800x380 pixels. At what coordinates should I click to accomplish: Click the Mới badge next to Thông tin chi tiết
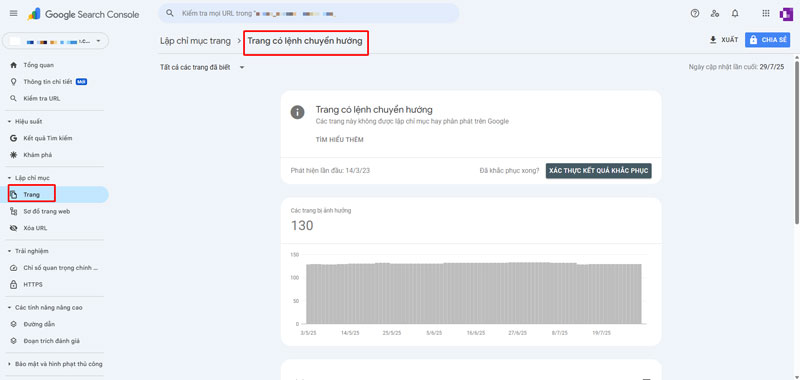coord(82,82)
